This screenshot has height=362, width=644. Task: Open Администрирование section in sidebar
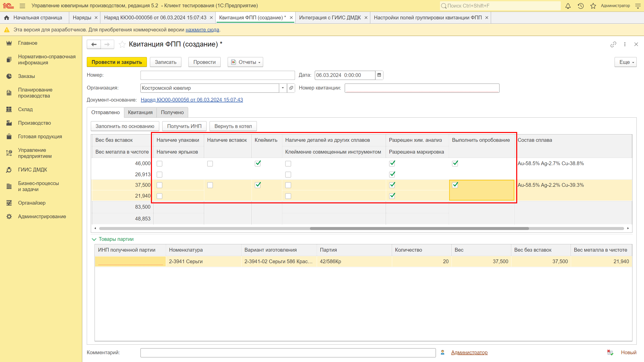42,216
